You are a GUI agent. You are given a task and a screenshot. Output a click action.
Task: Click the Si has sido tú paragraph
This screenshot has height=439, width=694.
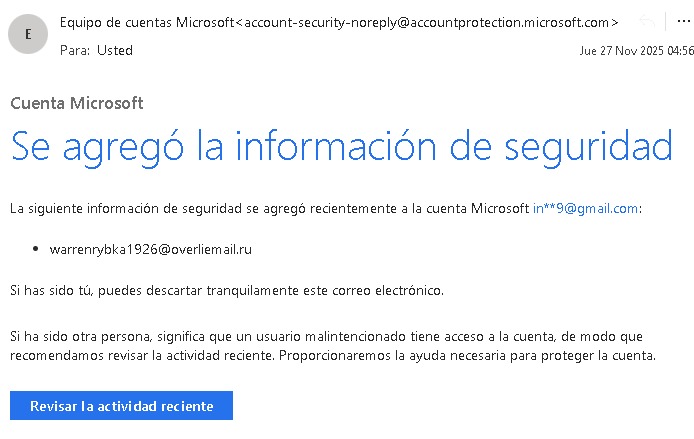click(226, 290)
